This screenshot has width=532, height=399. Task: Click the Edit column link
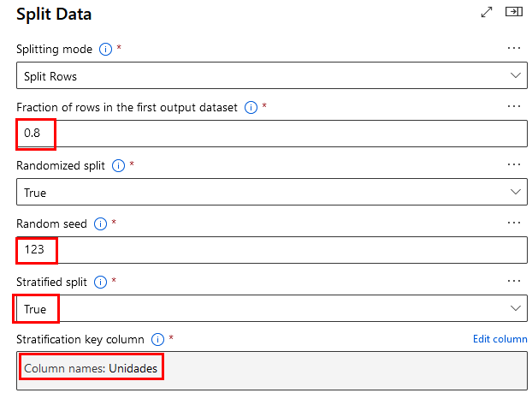click(499, 339)
